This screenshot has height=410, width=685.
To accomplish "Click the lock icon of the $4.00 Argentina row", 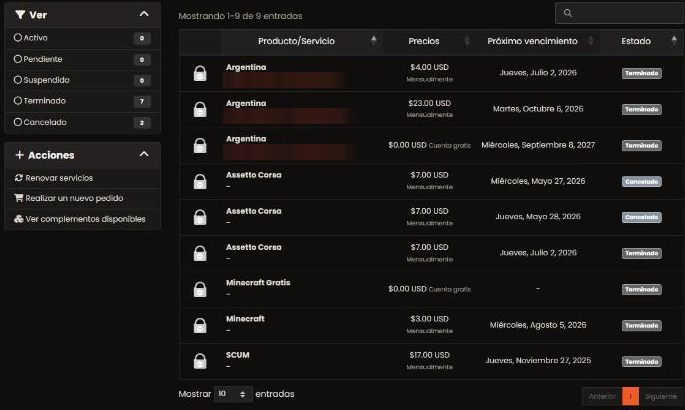I will pos(200,73).
